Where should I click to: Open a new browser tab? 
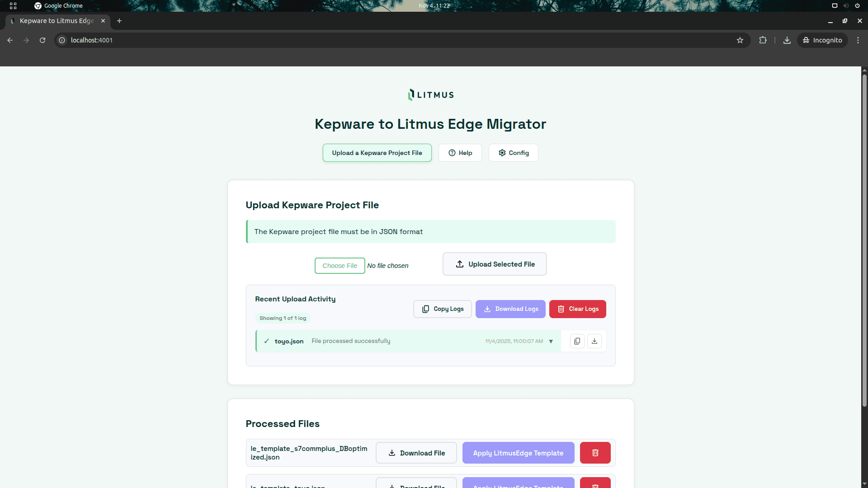119,21
